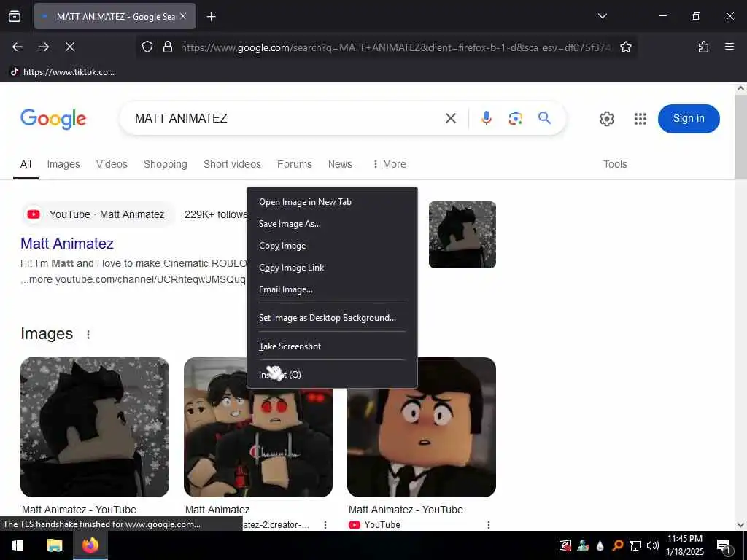Open volume control in system tray

[653, 545]
